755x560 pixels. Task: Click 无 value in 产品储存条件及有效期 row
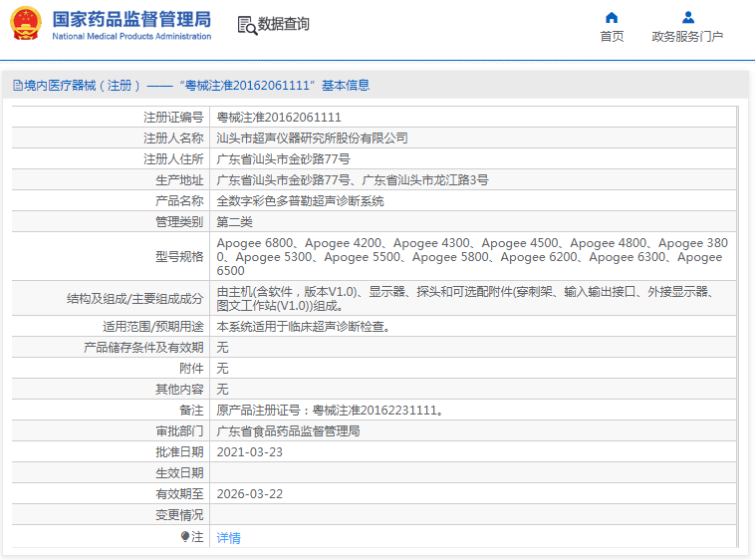[222, 348]
